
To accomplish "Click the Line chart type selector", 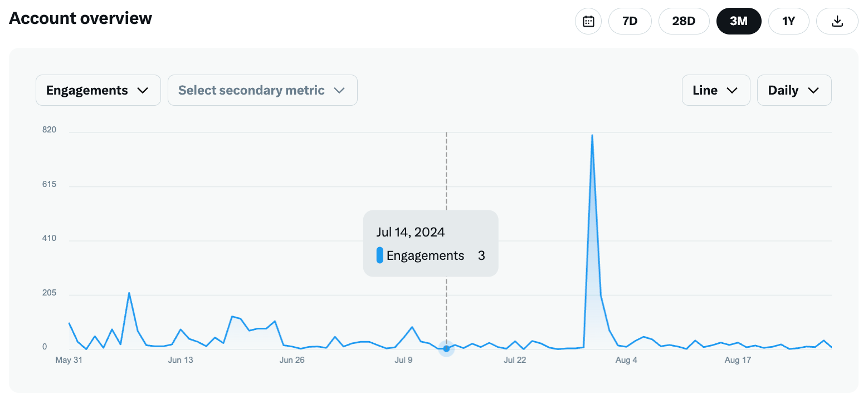I will point(716,90).
